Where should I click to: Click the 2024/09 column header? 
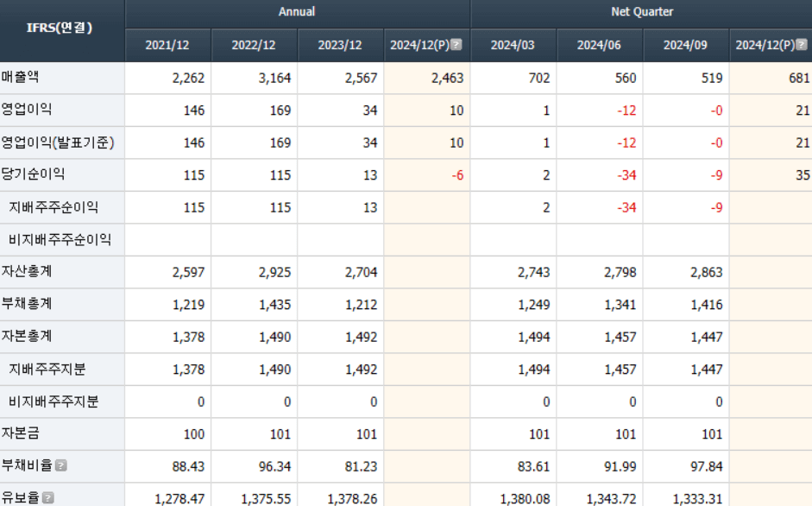(685, 45)
